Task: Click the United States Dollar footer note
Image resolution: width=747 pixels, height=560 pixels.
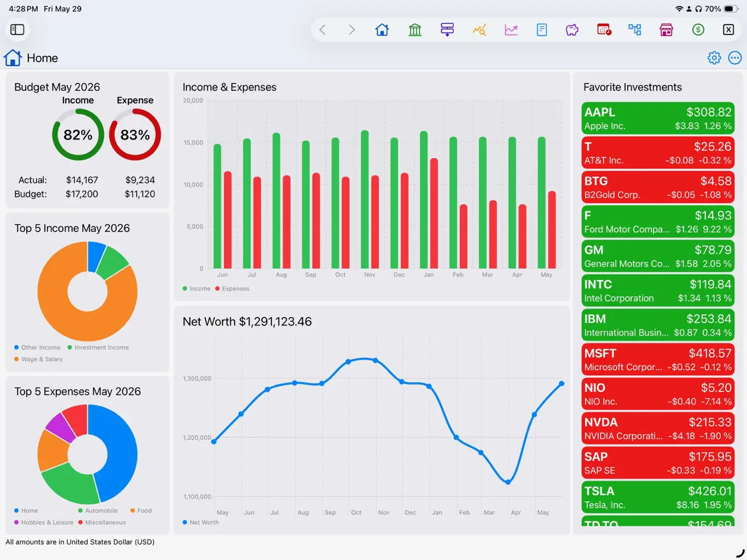Action: (x=80, y=542)
